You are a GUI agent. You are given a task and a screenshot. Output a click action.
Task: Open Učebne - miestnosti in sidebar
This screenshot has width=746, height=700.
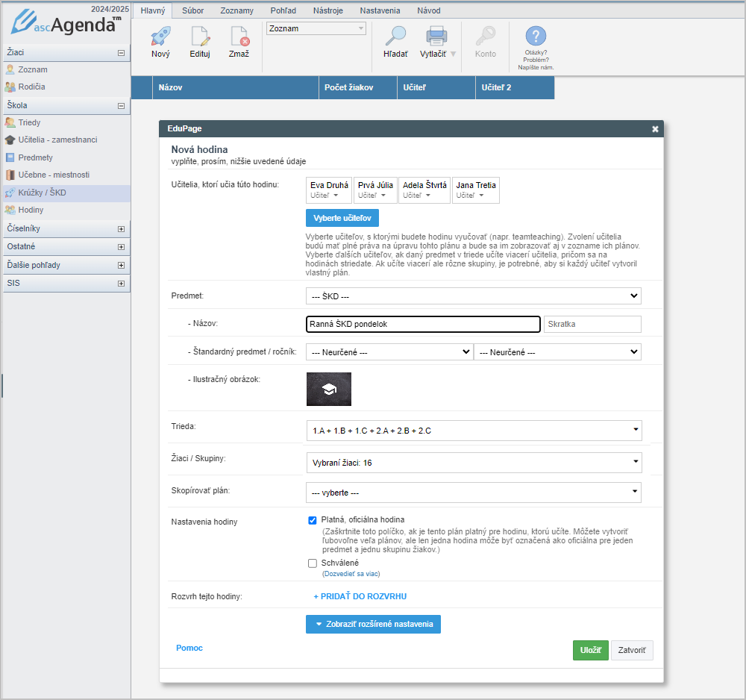(54, 175)
